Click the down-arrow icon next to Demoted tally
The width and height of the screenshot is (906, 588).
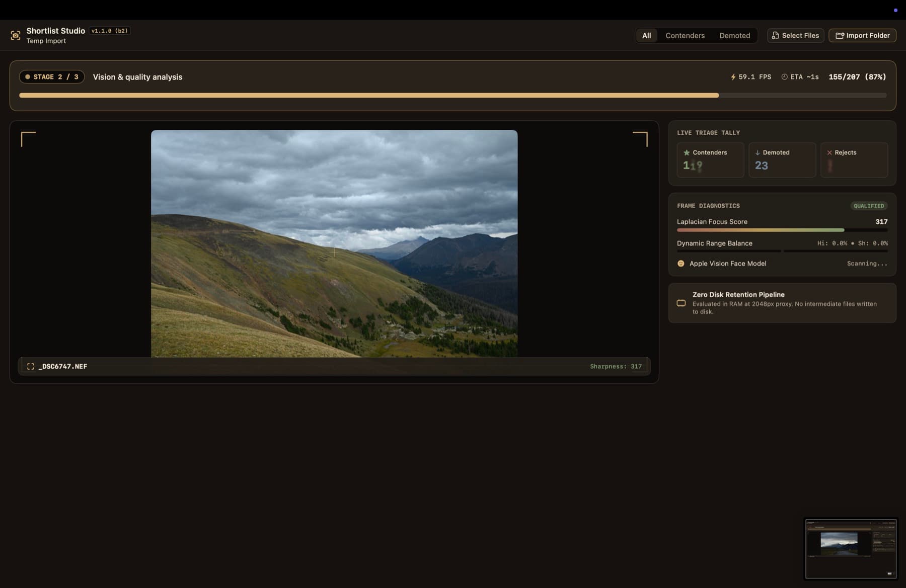pyautogui.click(x=757, y=152)
